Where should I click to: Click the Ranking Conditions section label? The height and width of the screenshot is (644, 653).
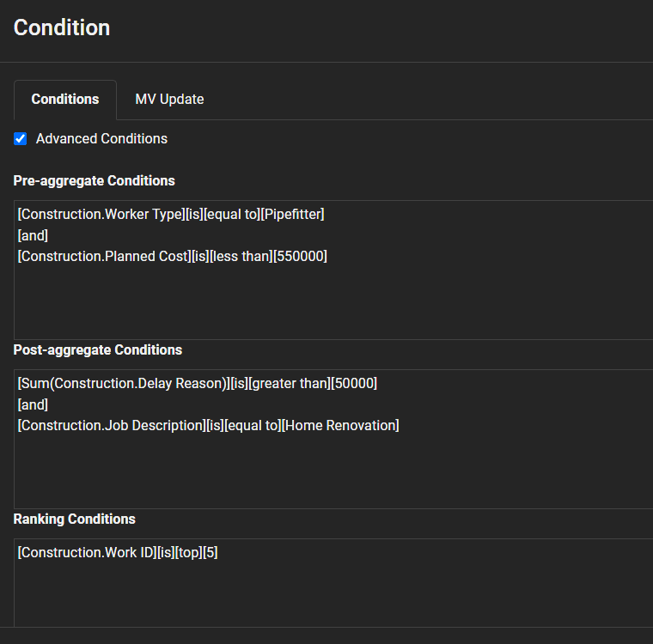tap(74, 519)
